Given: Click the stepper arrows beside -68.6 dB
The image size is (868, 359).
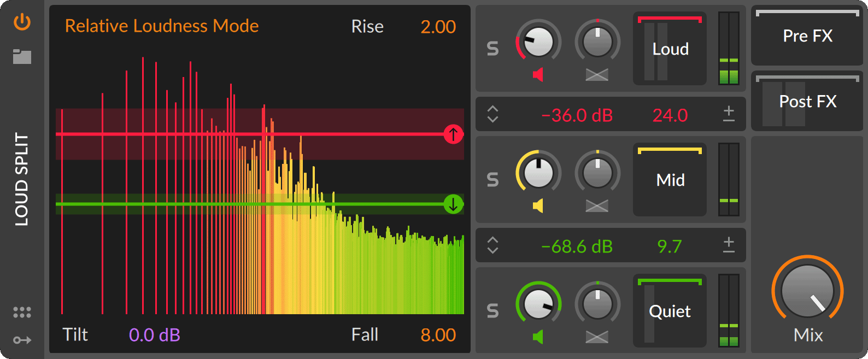Looking at the screenshot, I should point(492,245).
